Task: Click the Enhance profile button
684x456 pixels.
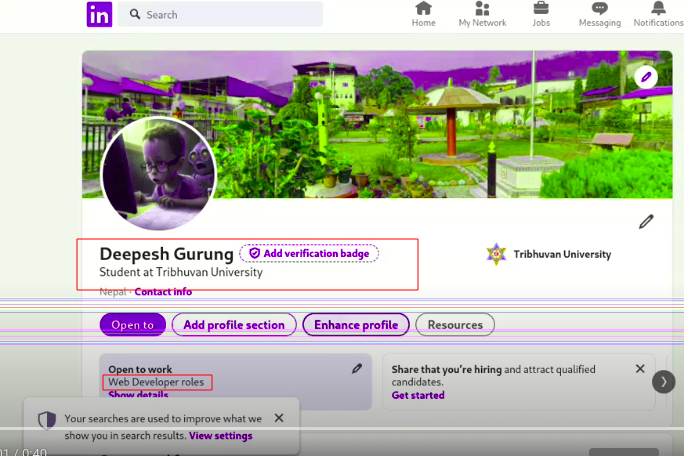Action: [356, 325]
